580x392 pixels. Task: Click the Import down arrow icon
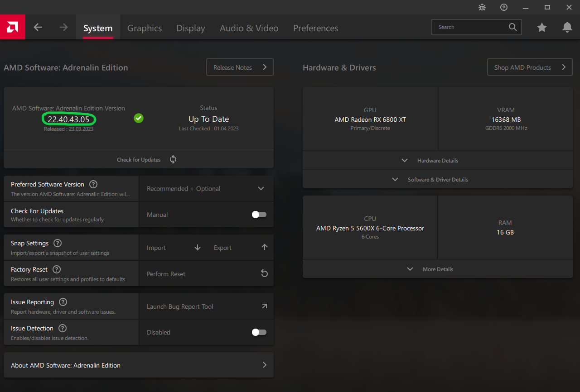pos(198,248)
